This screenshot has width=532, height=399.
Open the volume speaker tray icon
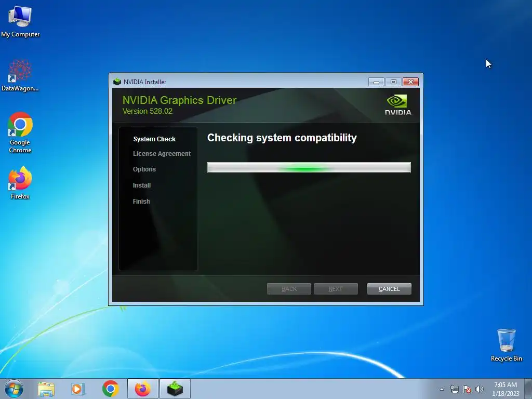[480, 389]
